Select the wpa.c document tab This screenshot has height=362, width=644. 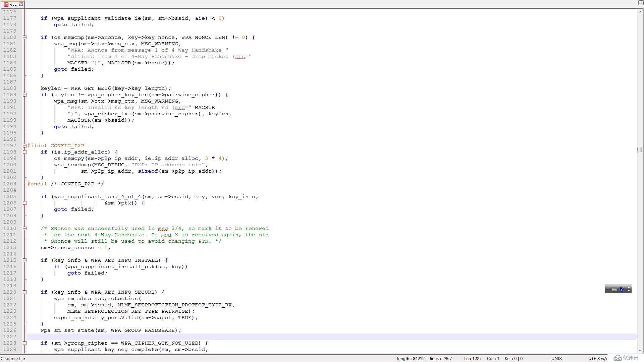(x=12, y=4)
